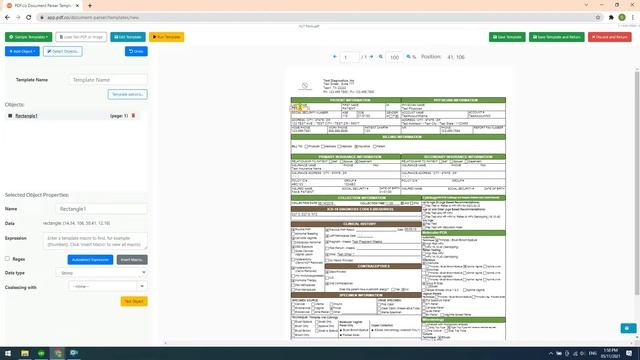640x360 pixels.
Task: Open the Sample Templates dropdown
Action: [x=29, y=37]
